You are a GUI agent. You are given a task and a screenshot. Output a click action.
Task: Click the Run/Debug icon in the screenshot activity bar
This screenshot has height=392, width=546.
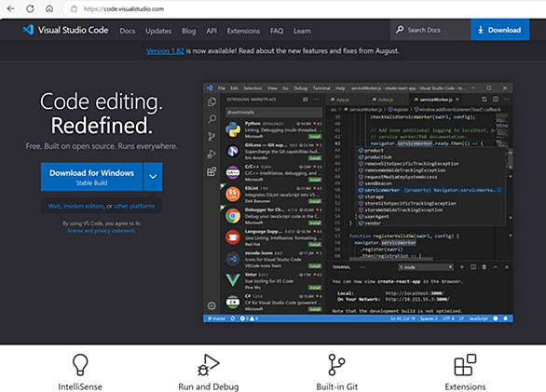[x=212, y=154]
